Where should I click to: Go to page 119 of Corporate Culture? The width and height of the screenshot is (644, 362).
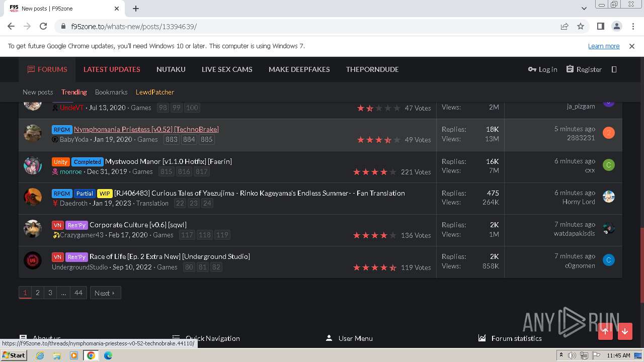pos(222,235)
